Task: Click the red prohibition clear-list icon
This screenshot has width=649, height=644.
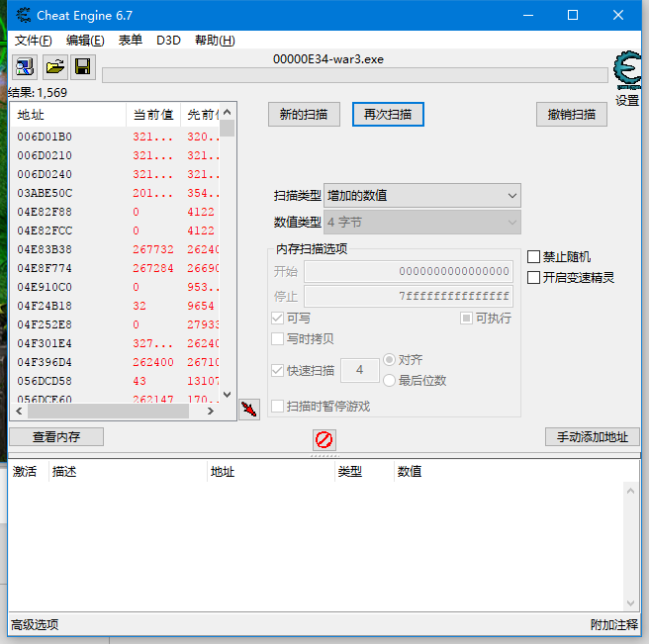Action: point(324,439)
